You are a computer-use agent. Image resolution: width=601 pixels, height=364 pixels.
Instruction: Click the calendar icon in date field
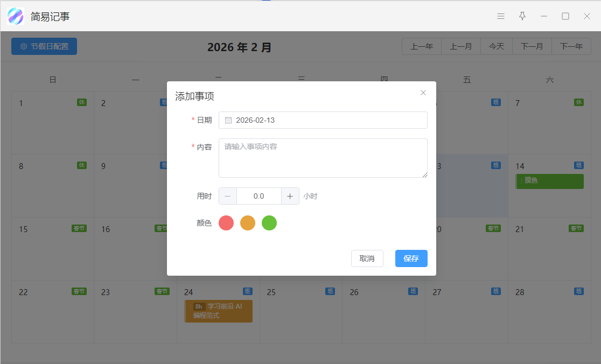(228, 120)
